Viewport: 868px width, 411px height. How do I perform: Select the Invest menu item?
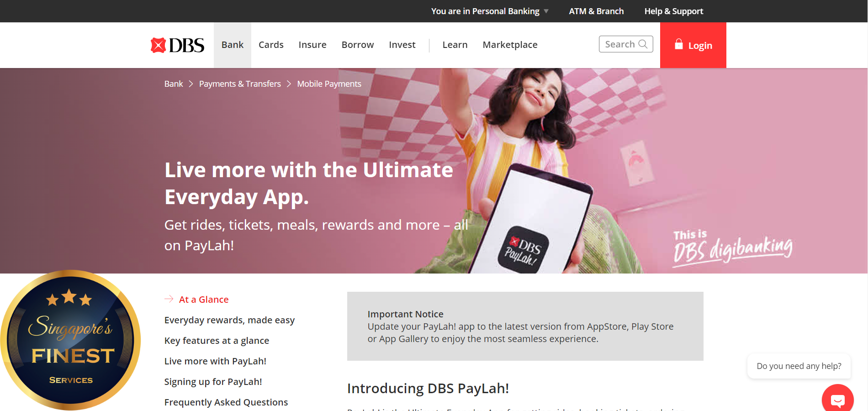click(x=402, y=45)
